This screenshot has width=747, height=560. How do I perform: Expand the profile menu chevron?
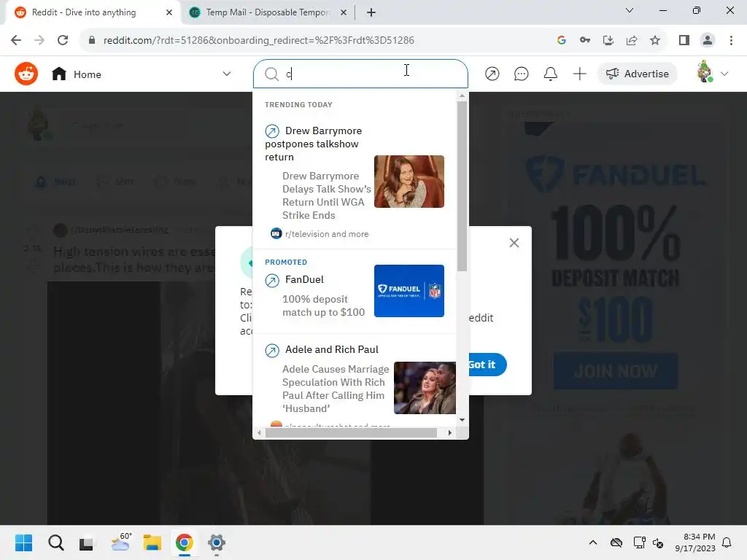point(724,74)
